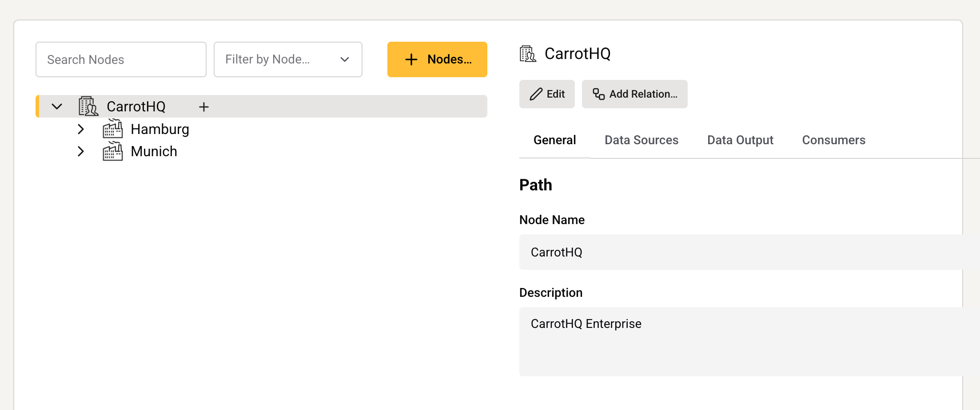This screenshot has height=410, width=980.
Task: Focus the Search Nodes input field
Action: [121, 59]
